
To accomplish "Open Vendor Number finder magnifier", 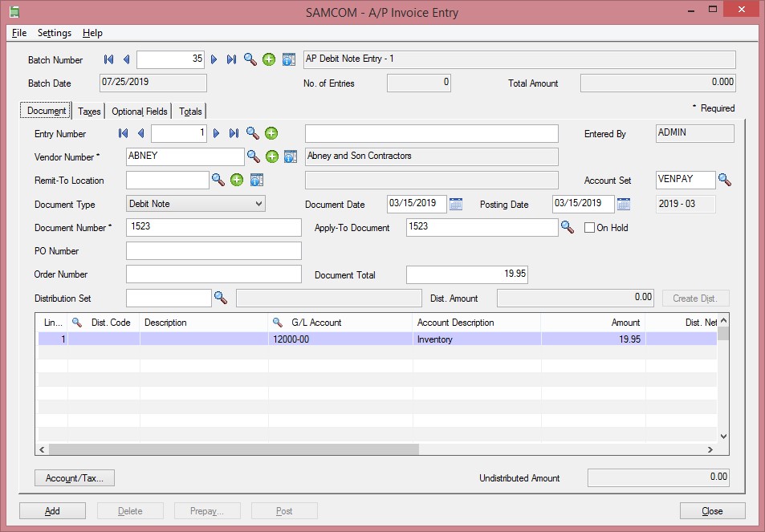I will pyautogui.click(x=253, y=156).
